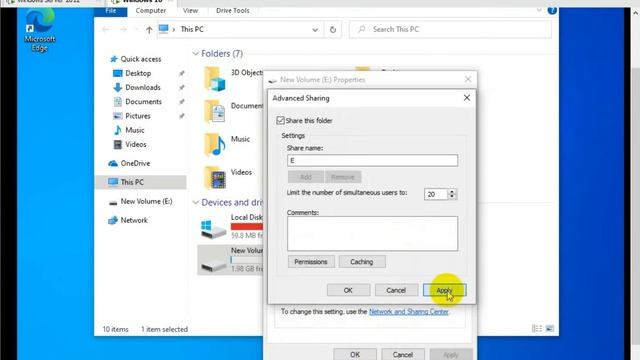Click OK in Advanced Sharing dialog
The height and width of the screenshot is (360, 640).
click(x=348, y=290)
